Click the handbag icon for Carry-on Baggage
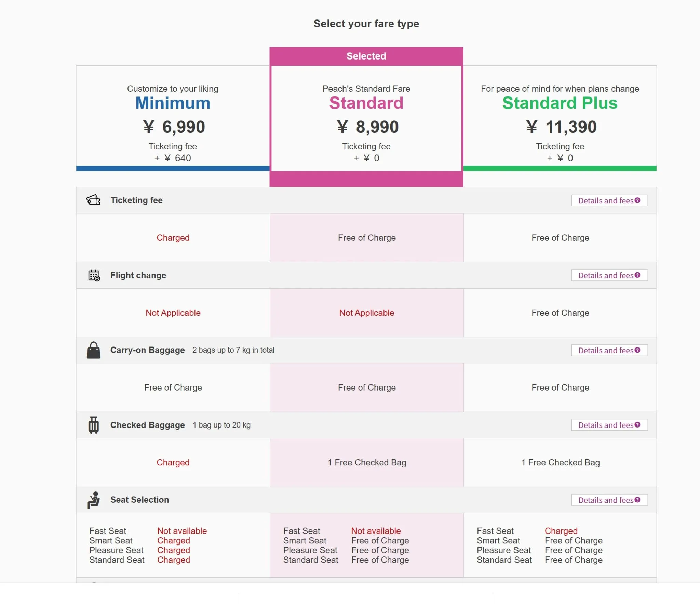Image resolution: width=700 pixels, height=604 pixels. 93,350
